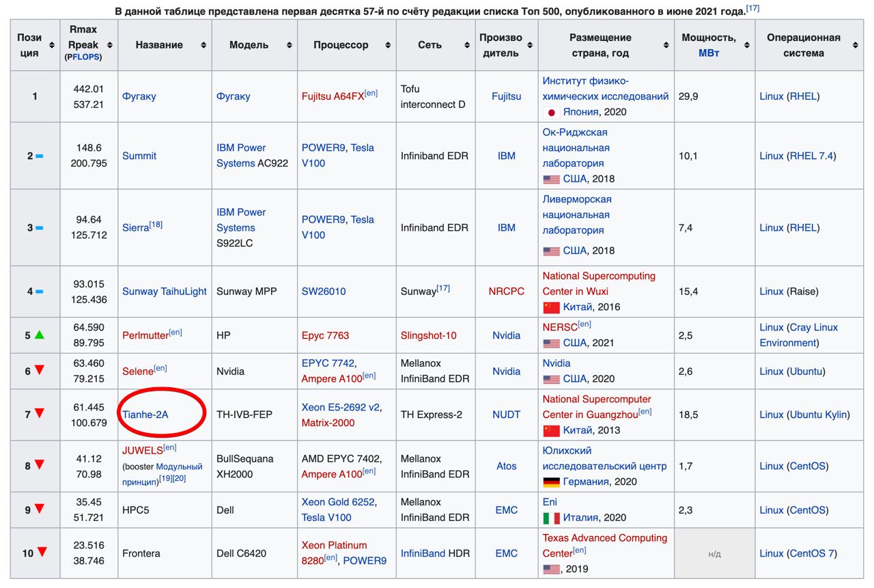Open Ливерморская национальная лаборатория link
The width and height of the screenshot is (874, 588).
coord(577,215)
